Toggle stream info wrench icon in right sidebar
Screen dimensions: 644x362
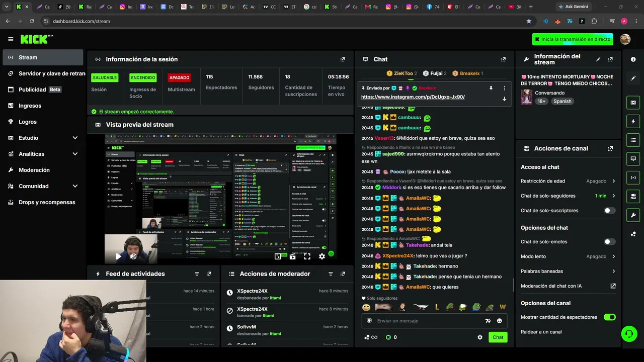pyautogui.click(x=633, y=215)
